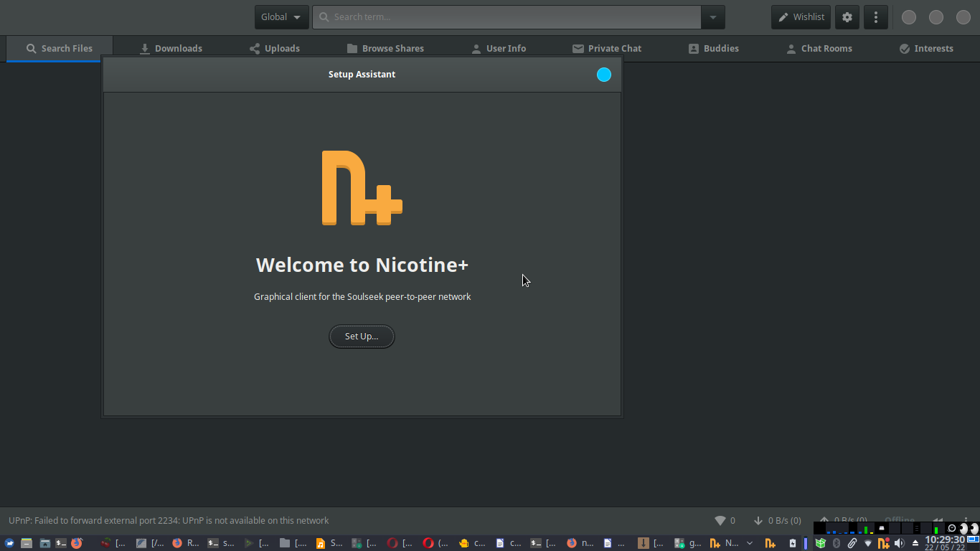
Task: Click the Set Up... button
Action: point(362,336)
